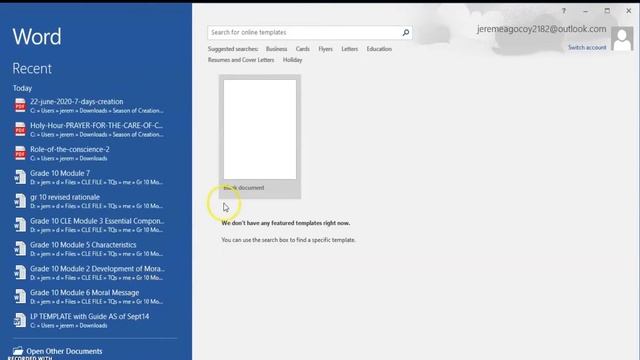This screenshot has width=640, height=360.
Task: Click Word icon for Grade 10 Module 6 Moral Message
Action: click(x=20, y=297)
